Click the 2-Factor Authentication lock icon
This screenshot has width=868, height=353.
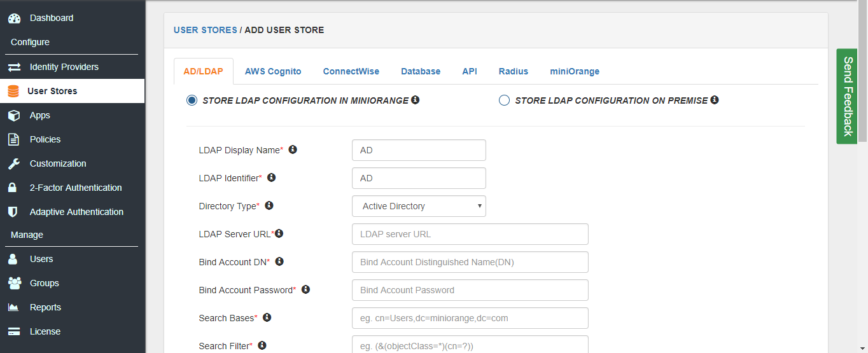[12, 188]
